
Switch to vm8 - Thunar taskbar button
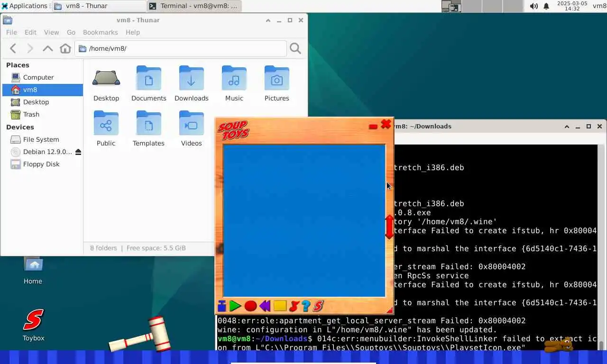coord(99,6)
